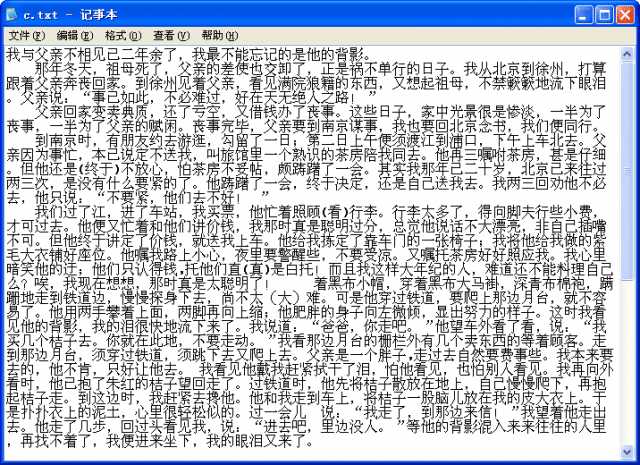Open the 查看(V) menu

click(171, 36)
